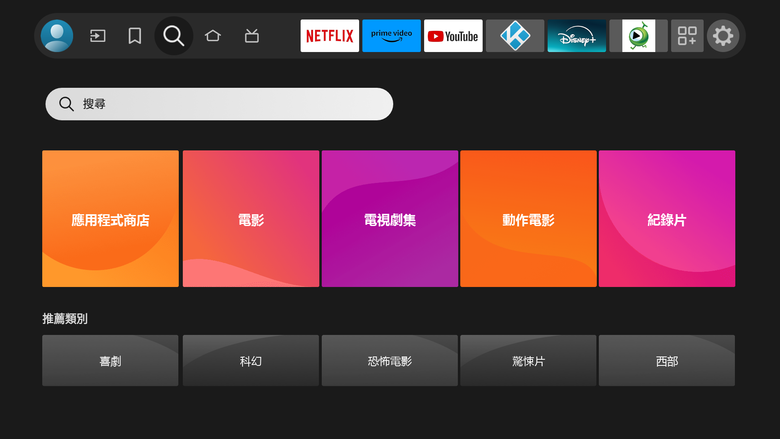Select the magnifier Search tab icon
The image size is (780, 439).
[174, 36]
